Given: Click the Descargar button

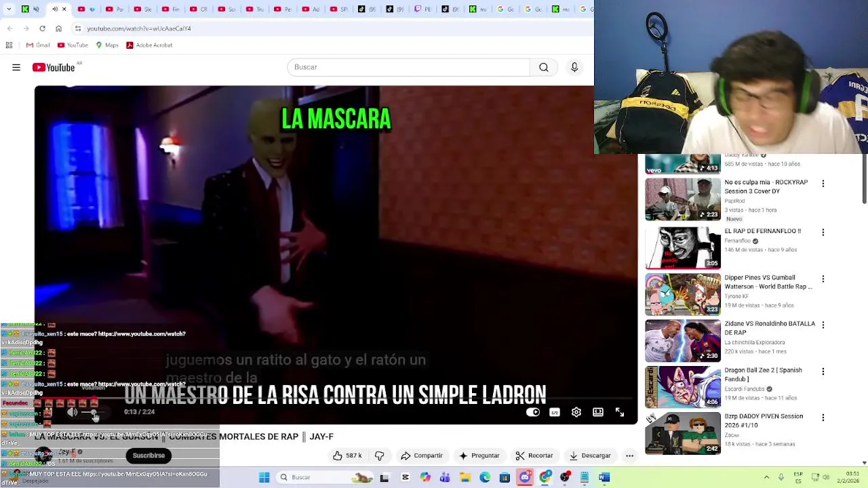Looking at the screenshot, I should (x=590, y=455).
